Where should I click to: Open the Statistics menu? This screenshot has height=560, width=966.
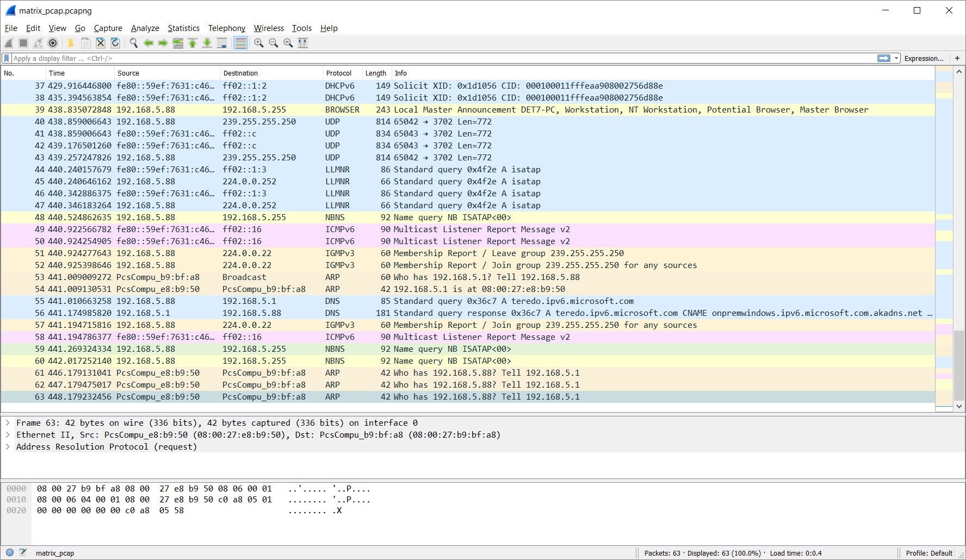(183, 28)
